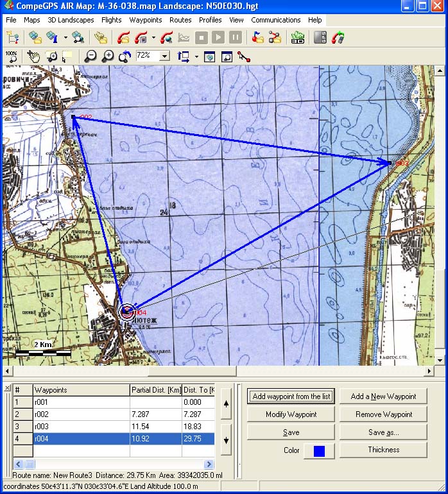Viewport: 448px width, 494px height.
Task: Click the Remove Waypoint button
Action: (x=383, y=414)
